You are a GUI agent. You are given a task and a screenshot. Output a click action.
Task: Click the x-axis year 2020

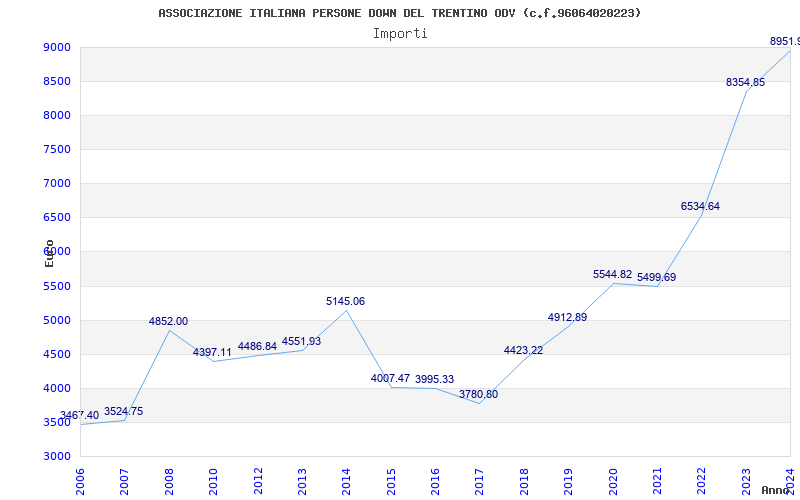613,482
